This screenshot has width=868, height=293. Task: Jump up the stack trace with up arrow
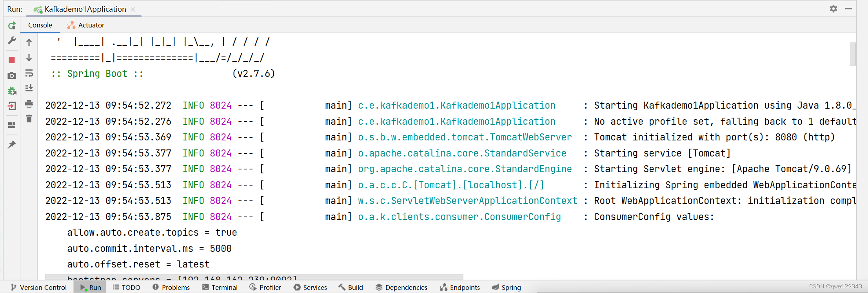point(29,42)
